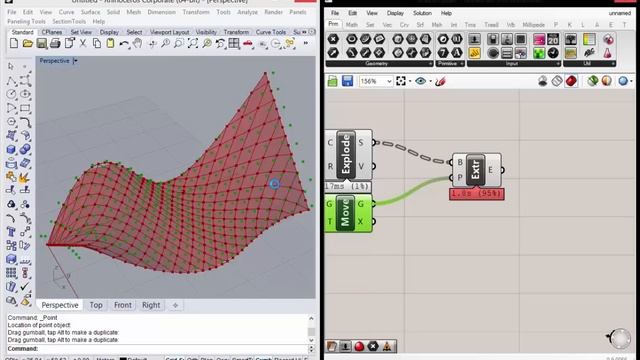Expand the Primitive component group

(450, 64)
